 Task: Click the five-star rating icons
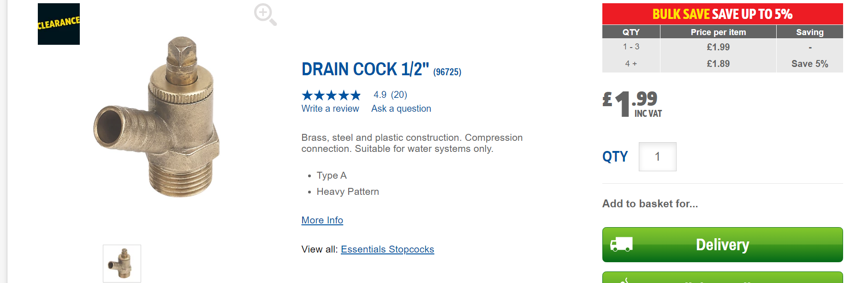pos(331,95)
